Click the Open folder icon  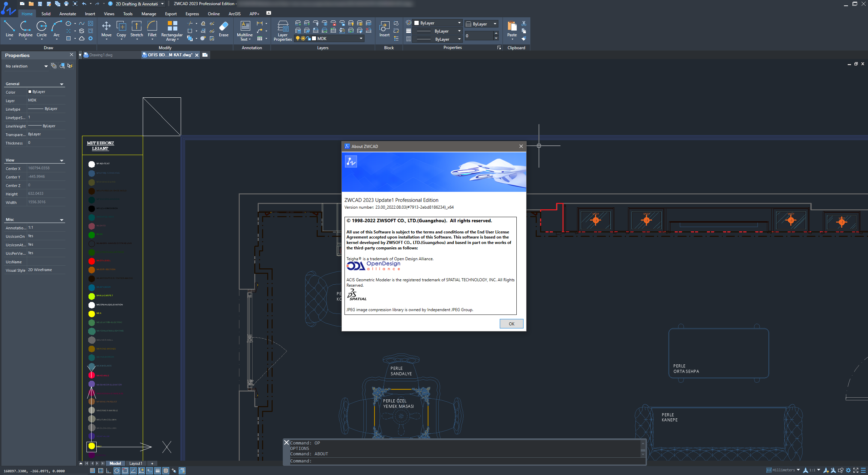pyautogui.click(x=31, y=4)
